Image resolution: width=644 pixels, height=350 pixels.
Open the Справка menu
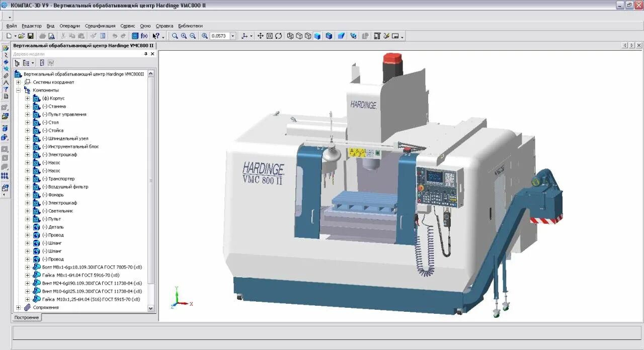coord(165,26)
